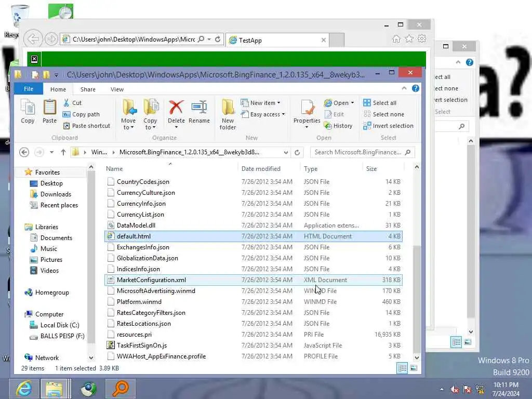Open Internet Explorer Tools gear icon

tap(422, 38)
